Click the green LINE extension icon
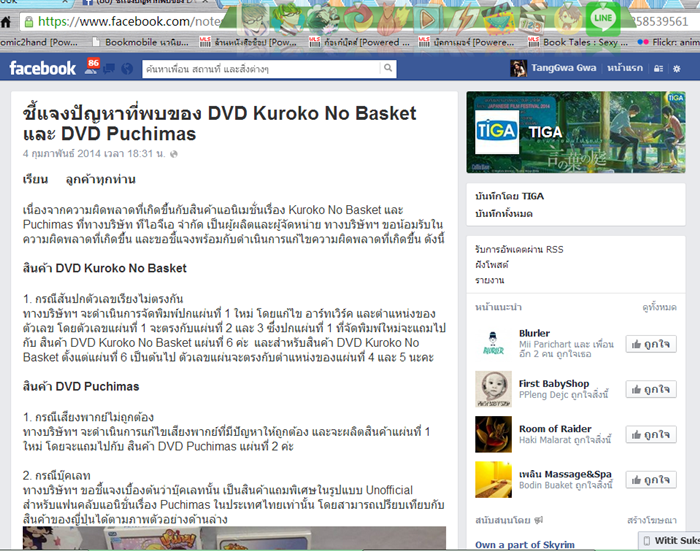The image size is (700, 551). [603, 18]
